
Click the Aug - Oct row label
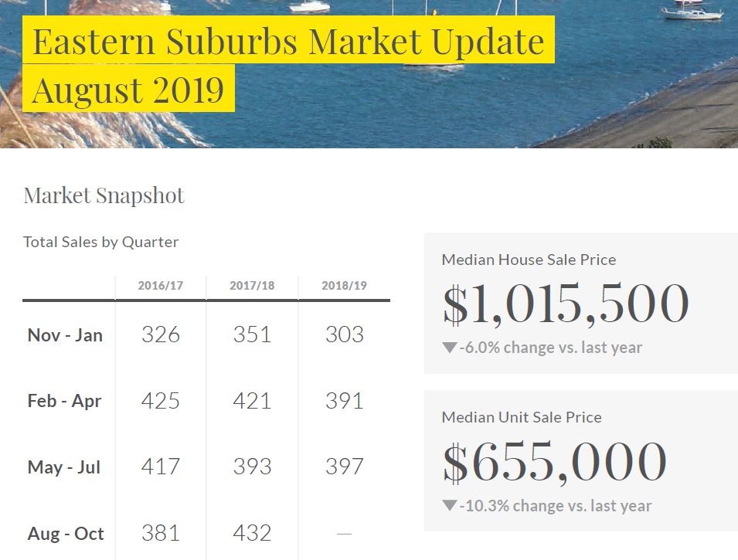pyautogui.click(x=66, y=534)
